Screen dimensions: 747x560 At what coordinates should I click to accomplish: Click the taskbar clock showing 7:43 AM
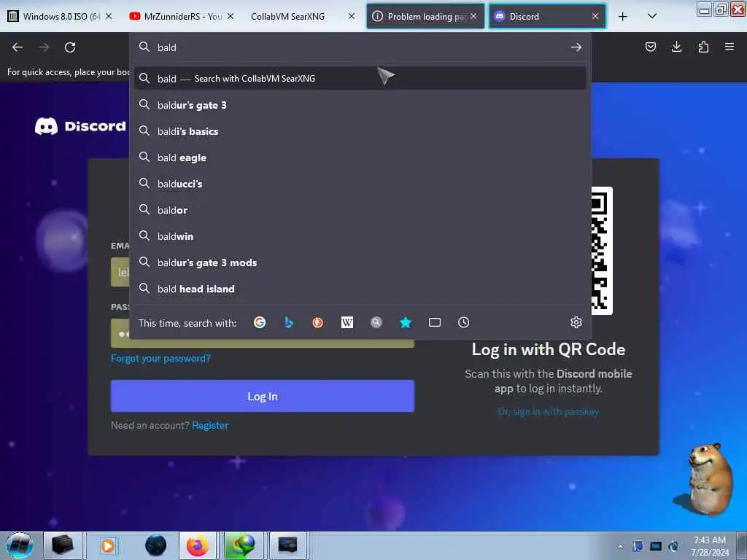tap(710, 546)
